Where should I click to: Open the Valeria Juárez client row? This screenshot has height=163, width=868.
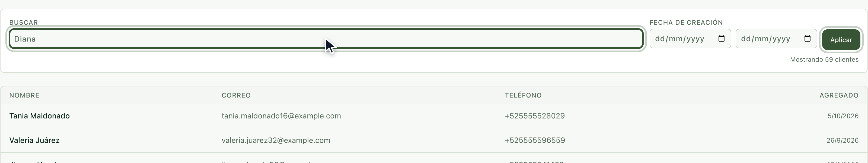pos(434,140)
